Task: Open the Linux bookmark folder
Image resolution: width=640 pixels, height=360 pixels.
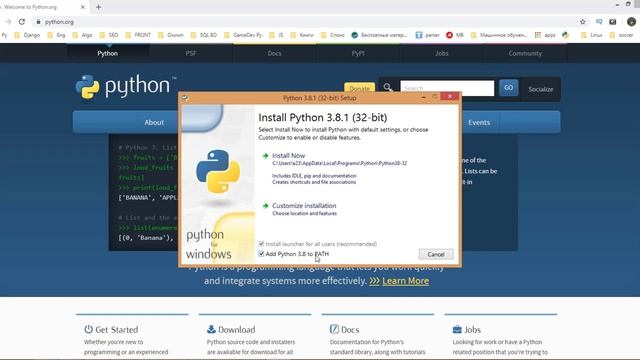Action: pos(592,35)
